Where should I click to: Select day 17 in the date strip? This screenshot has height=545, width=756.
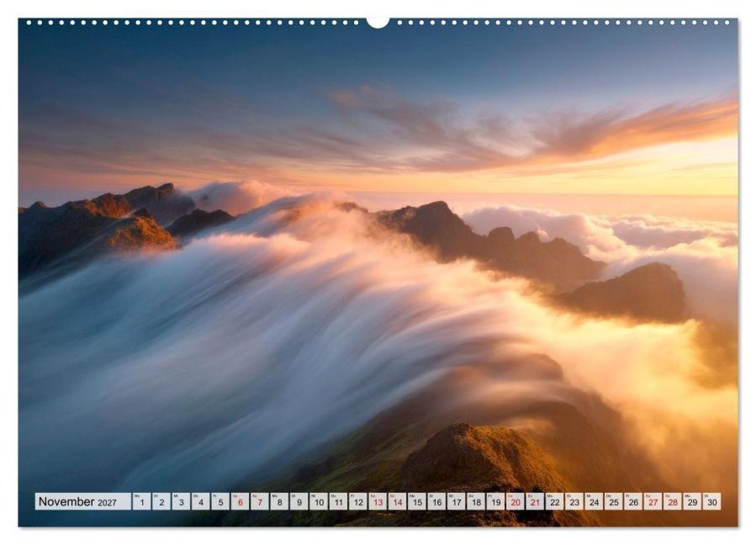[x=457, y=501]
